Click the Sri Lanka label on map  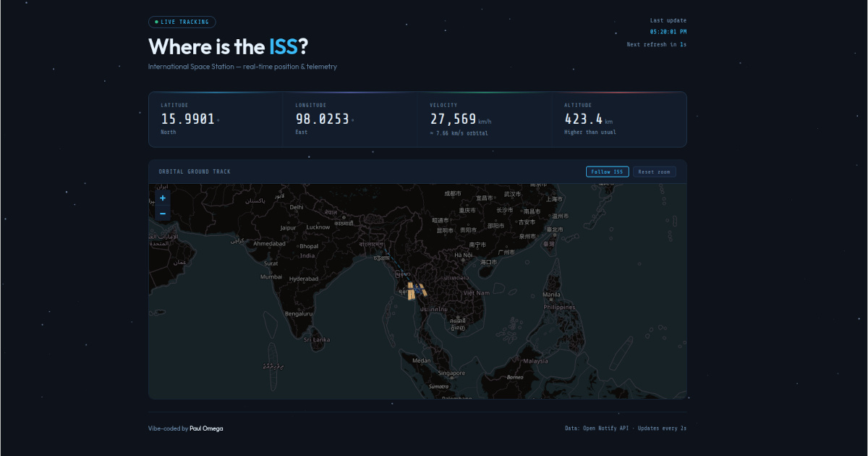(317, 339)
